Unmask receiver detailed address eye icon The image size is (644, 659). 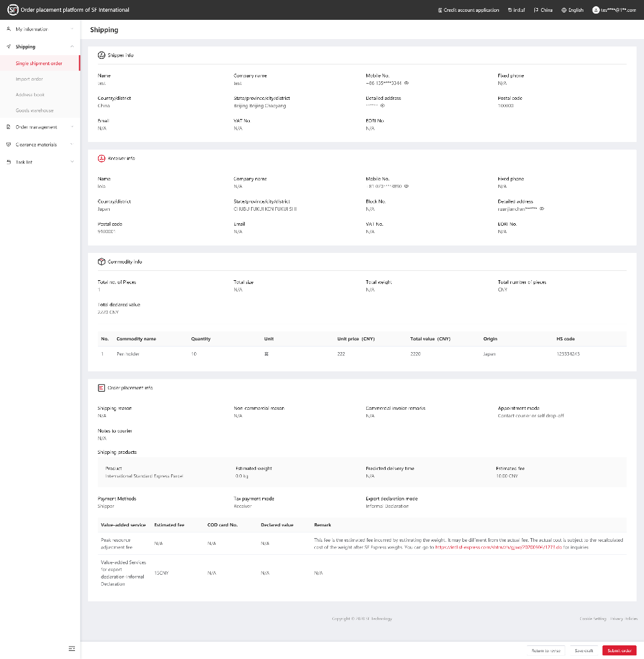(542, 209)
